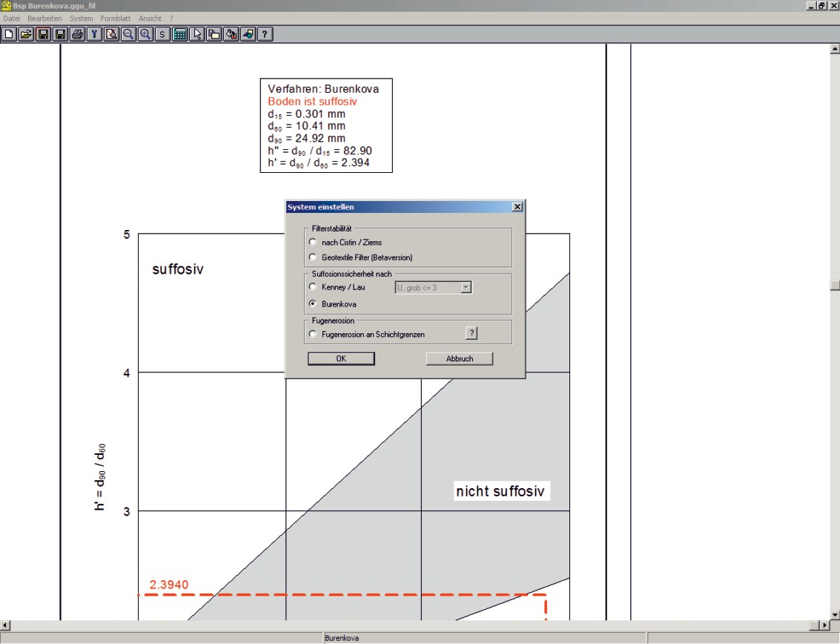This screenshot has height=644, width=840.
Task: Select the Burenkova radio option
Action: click(x=313, y=304)
